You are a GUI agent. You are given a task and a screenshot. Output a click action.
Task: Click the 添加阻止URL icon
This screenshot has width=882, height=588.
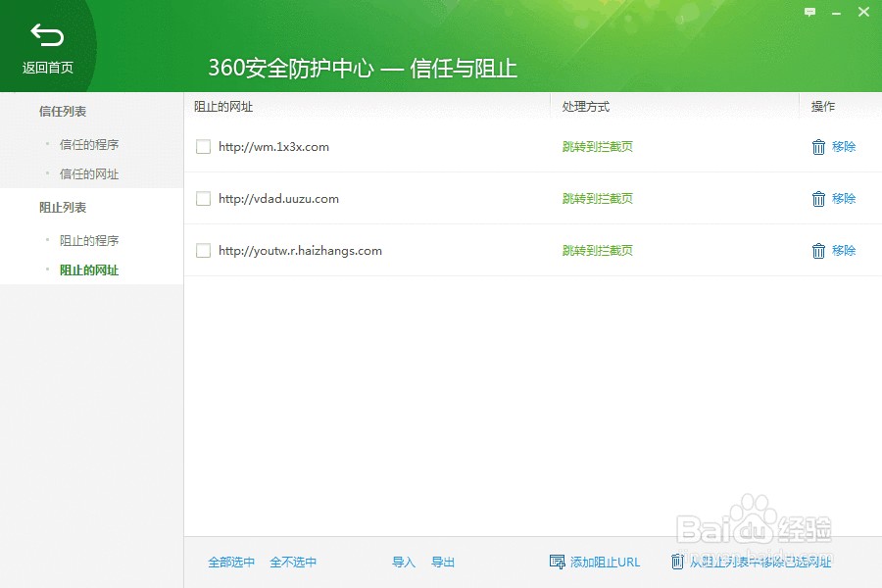(557, 562)
